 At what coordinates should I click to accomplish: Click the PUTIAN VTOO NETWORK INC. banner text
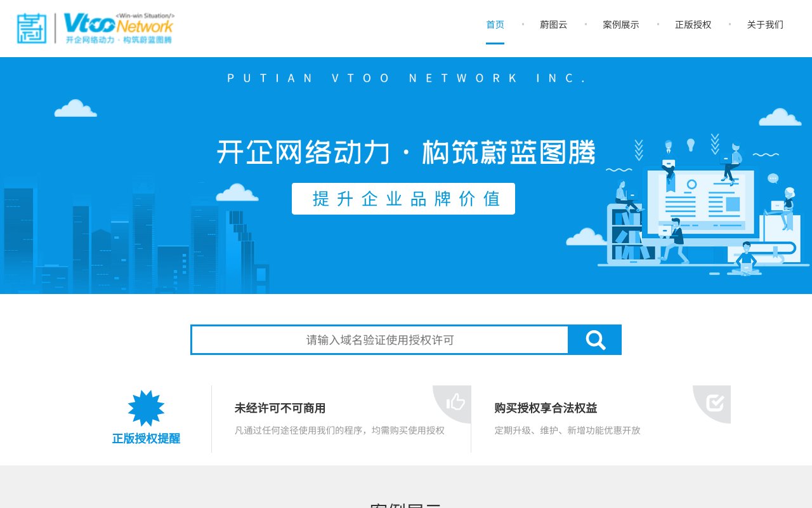click(406, 77)
